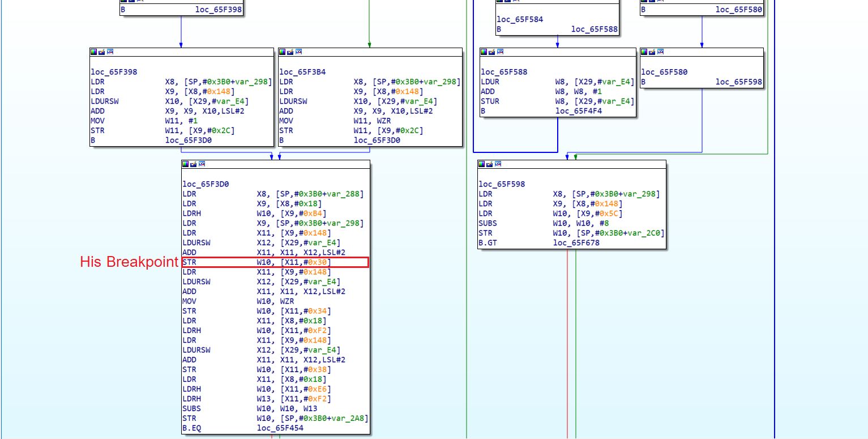
Task: Select SUBS W10, W10, W13 instruction
Action: [x=250, y=408]
